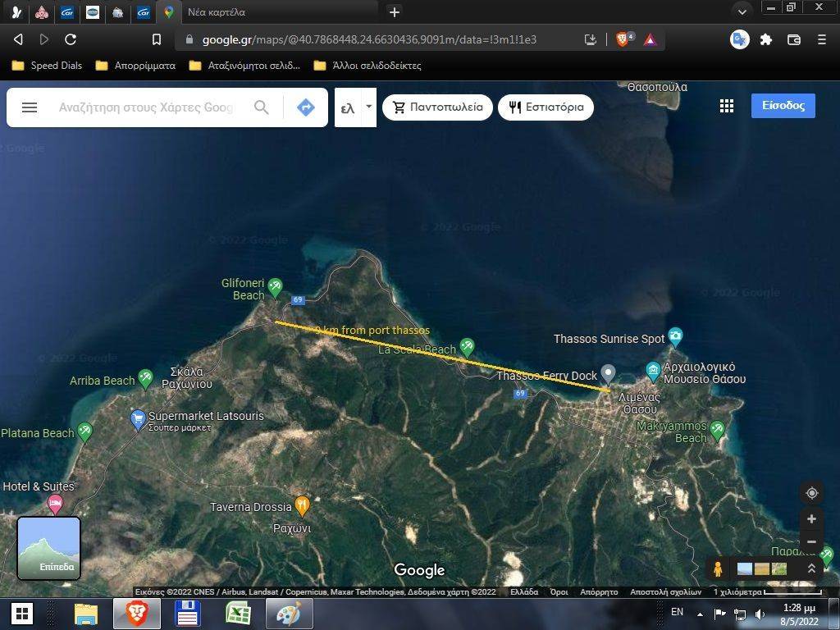Click the blue Είσοδος sign-in button

pyautogui.click(x=783, y=106)
